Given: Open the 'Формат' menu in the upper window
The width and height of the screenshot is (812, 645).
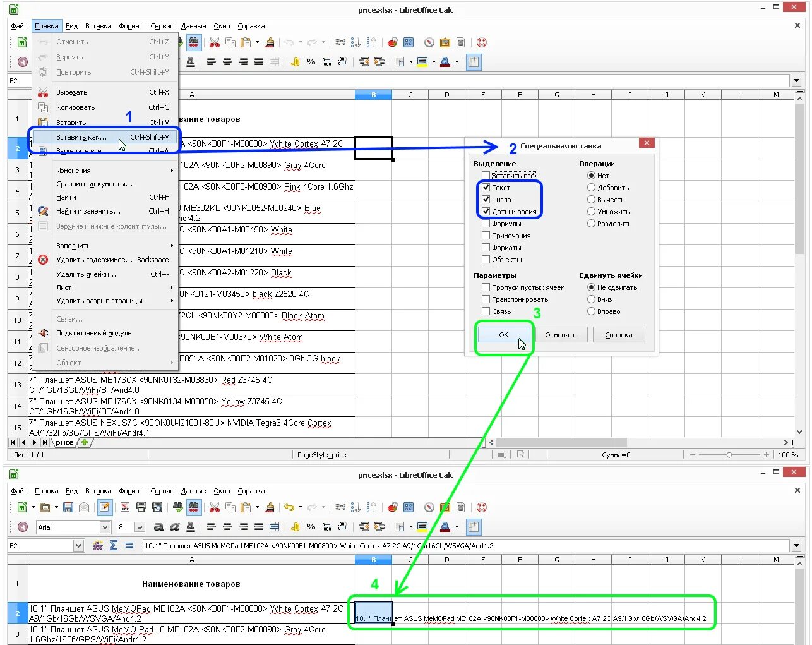Looking at the screenshot, I should (x=131, y=26).
